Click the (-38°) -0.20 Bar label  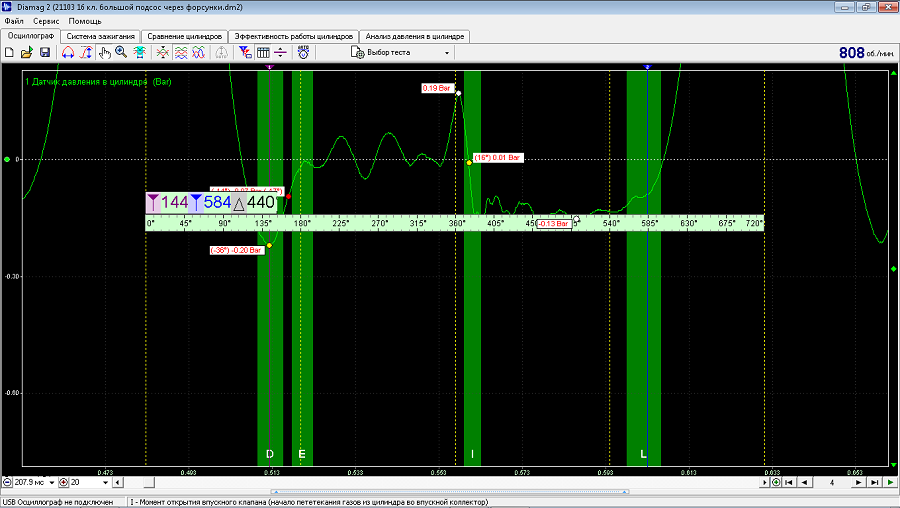[x=237, y=250]
